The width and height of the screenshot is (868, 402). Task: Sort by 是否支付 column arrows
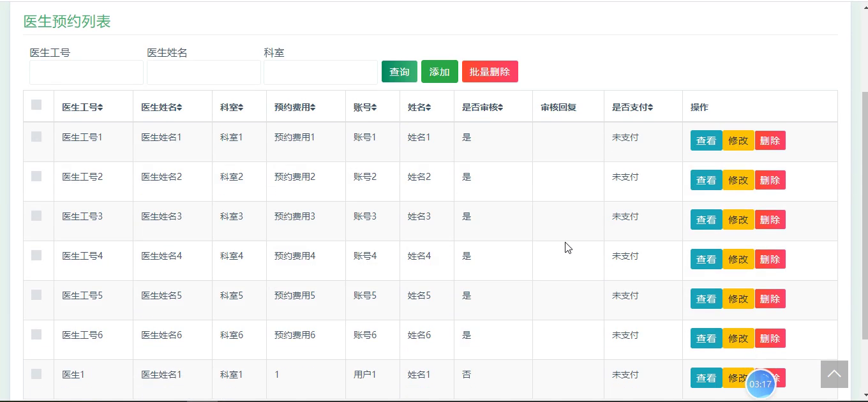[x=650, y=108]
